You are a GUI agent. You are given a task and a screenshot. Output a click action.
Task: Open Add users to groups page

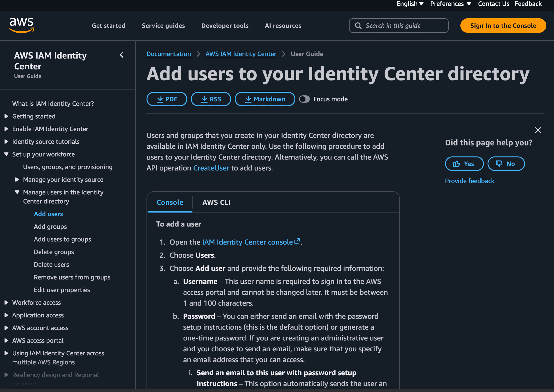62,239
